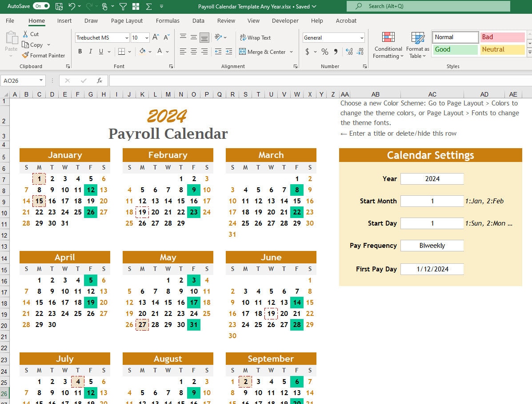Select the Normal cell style
Screen dimensions: 532x404
(x=455, y=37)
